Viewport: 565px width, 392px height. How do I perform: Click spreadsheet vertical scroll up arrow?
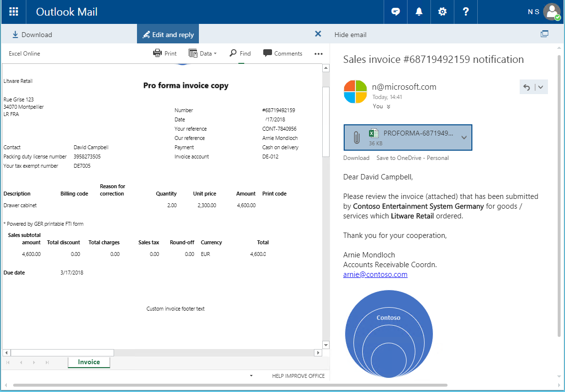pyautogui.click(x=326, y=68)
